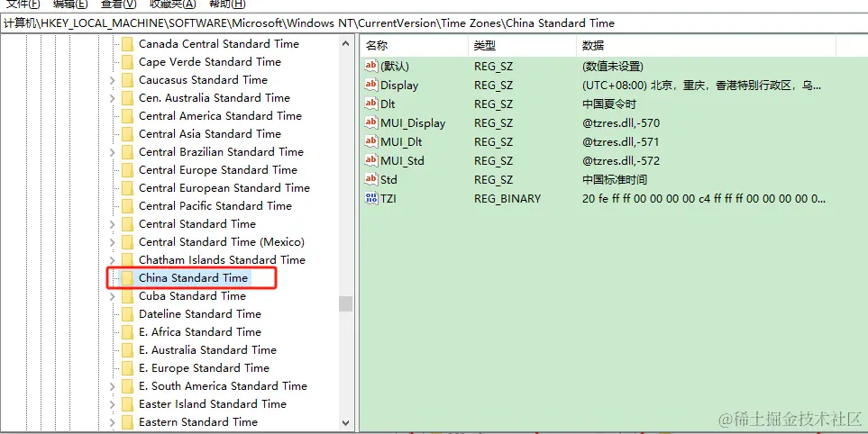Click the data value "中国标准时间"
The image size is (868, 434).
point(615,179)
